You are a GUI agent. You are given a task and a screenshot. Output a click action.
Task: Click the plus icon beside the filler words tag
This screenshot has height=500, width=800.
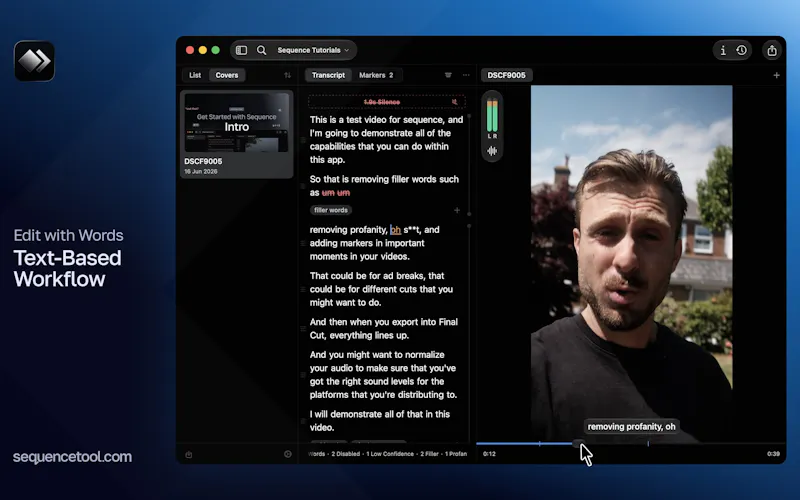[x=457, y=210]
